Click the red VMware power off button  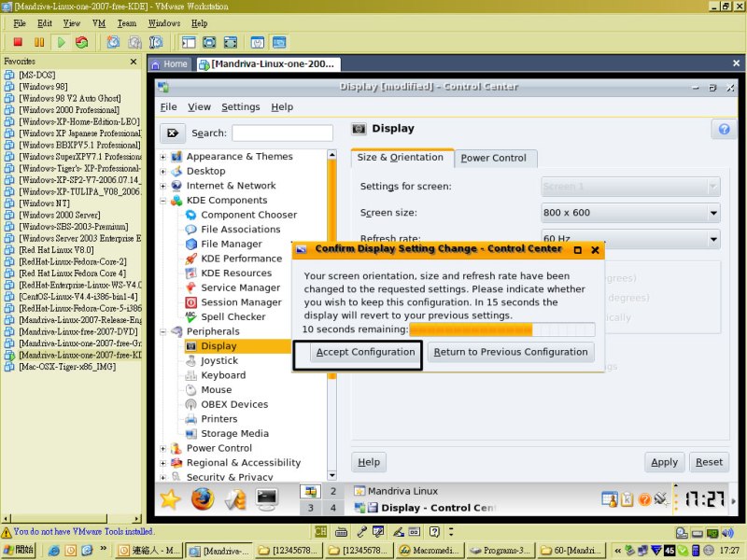point(18,42)
